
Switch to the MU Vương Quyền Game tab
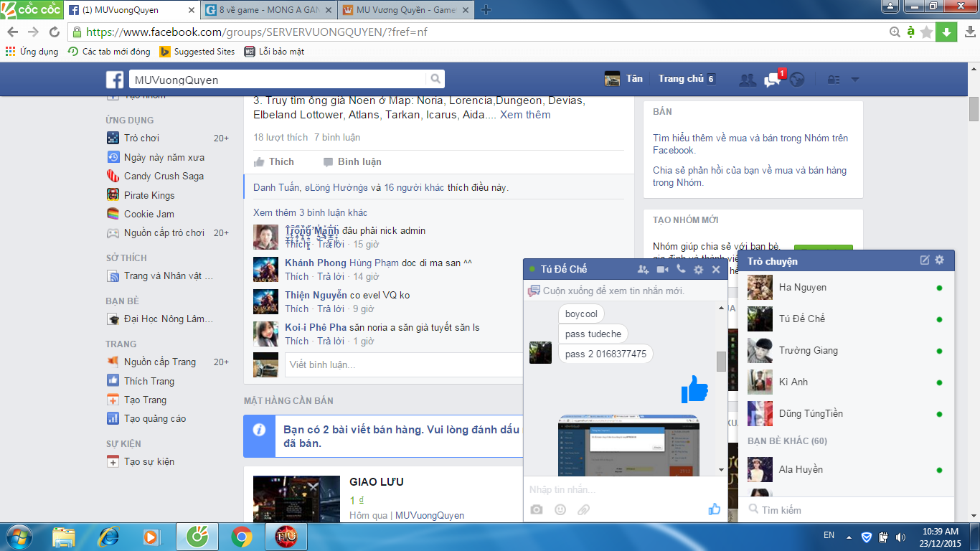click(x=404, y=10)
